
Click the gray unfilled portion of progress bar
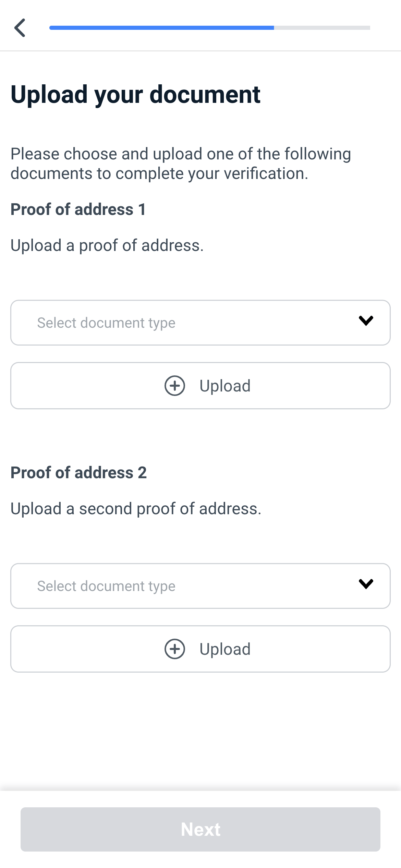(x=322, y=28)
